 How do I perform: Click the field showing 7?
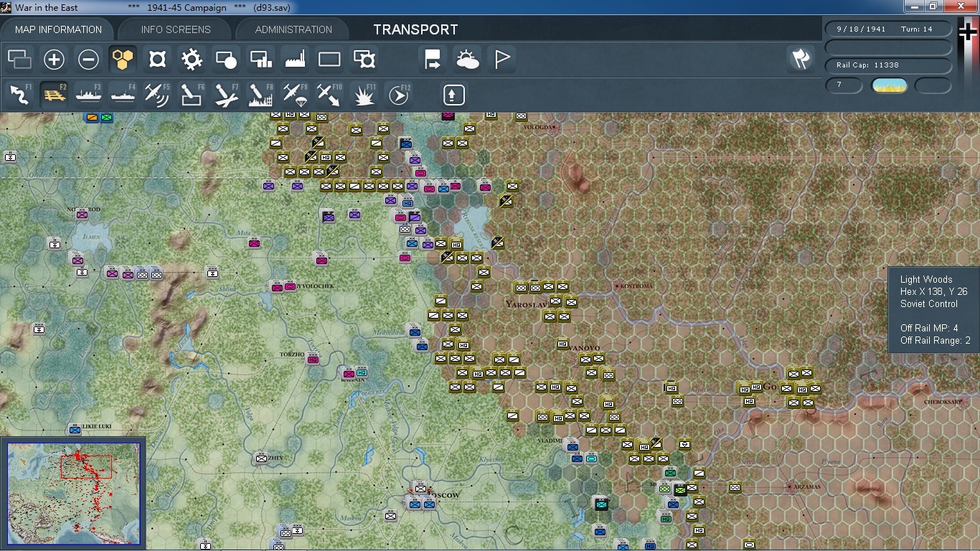(x=844, y=85)
